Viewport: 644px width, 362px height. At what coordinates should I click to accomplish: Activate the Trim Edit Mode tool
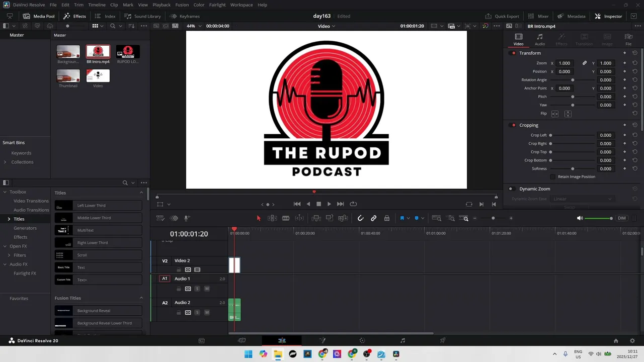point(272,218)
